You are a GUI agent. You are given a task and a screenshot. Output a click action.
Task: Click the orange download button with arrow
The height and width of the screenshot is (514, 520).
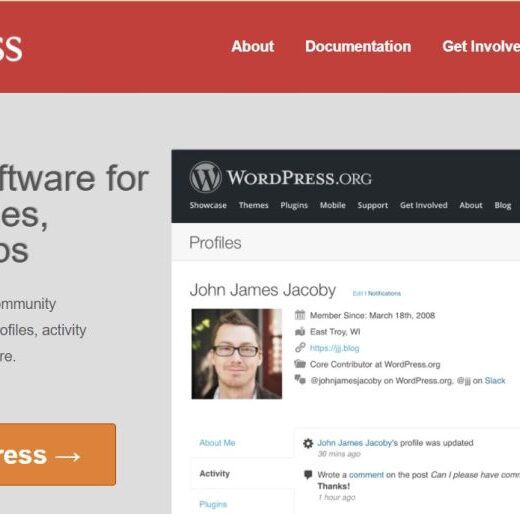(58, 454)
